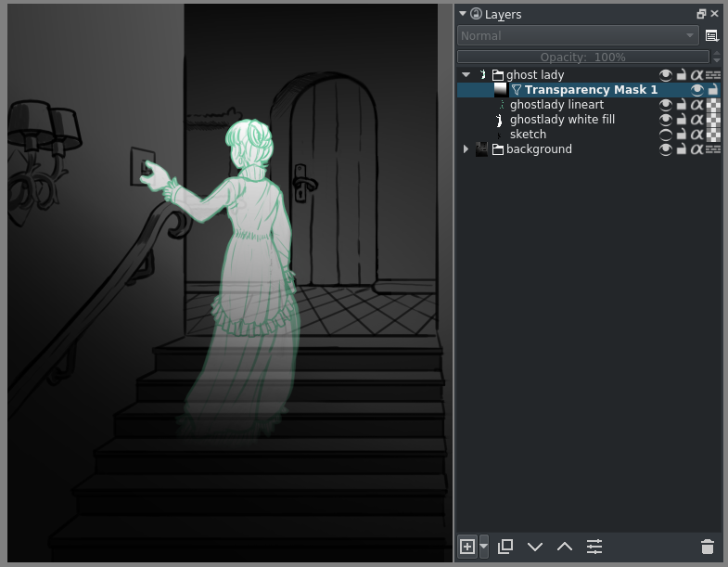The image size is (728, 567).
Task: Open the add layer type dropdown arrow
Action: [484, 547]
